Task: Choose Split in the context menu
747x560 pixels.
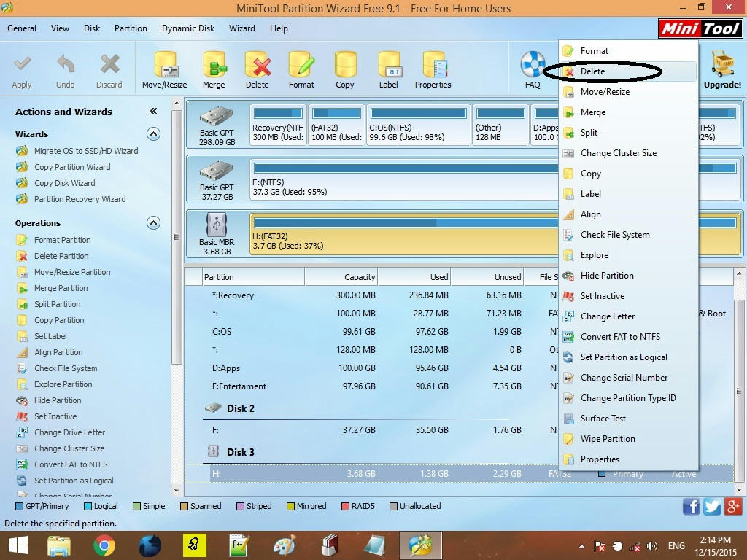Action: (x=628, y=133)
